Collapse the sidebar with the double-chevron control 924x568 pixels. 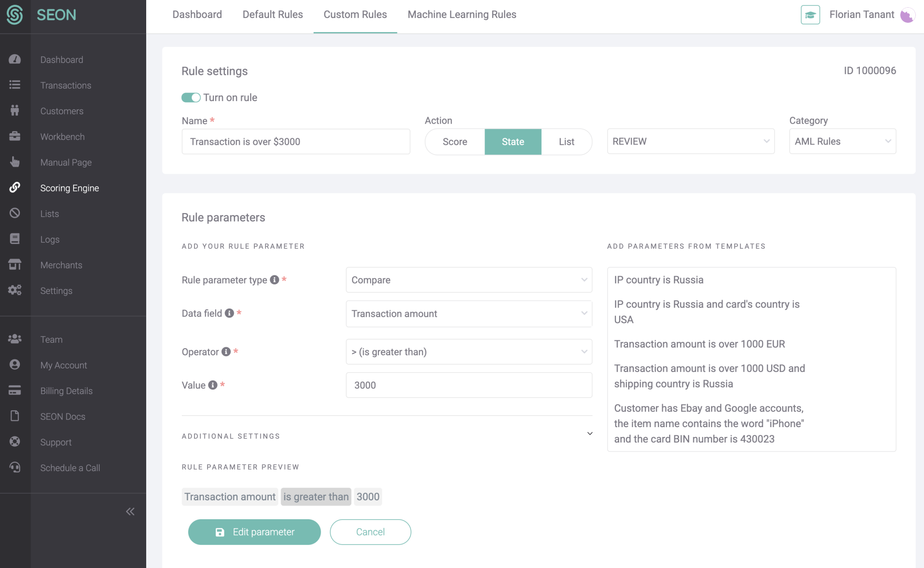(x=130, y=511)
